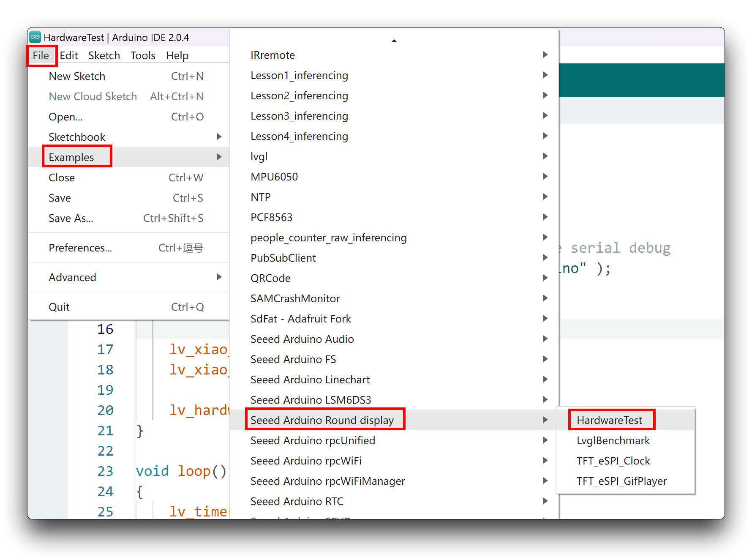Open the Tools menu

[x=143, y=55]
